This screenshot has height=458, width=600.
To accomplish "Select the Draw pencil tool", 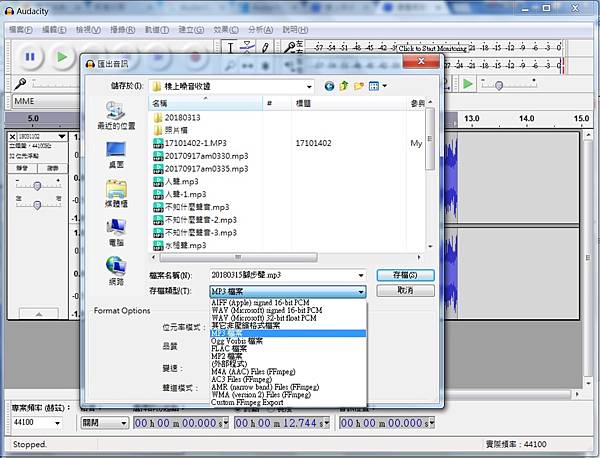I will click(265, 48).
